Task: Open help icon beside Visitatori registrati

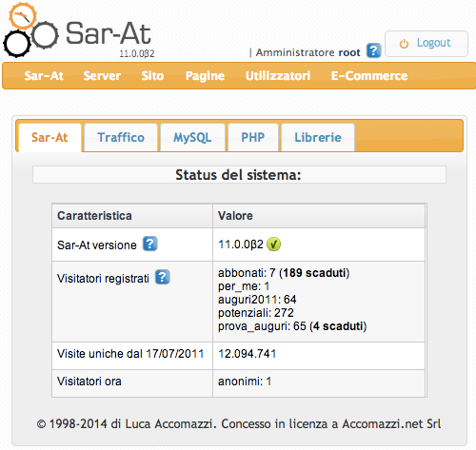Action: [x=162, y=277]
